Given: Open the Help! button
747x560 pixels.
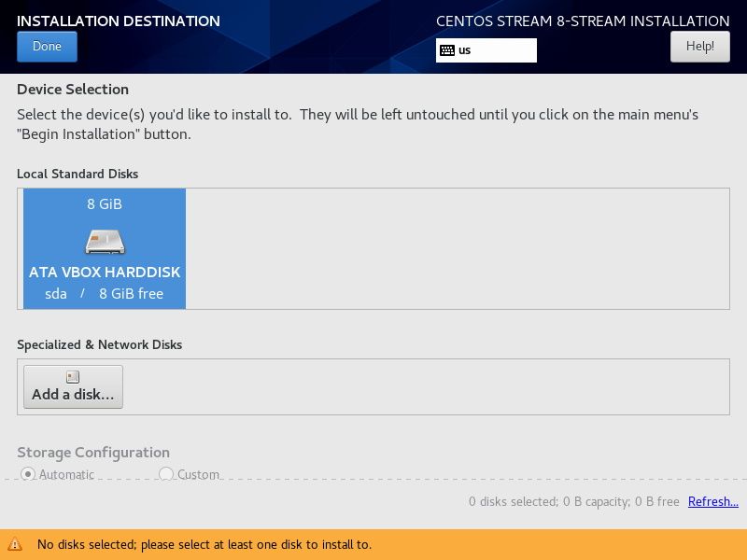Looking at the screenshot, I should point(699,47).
